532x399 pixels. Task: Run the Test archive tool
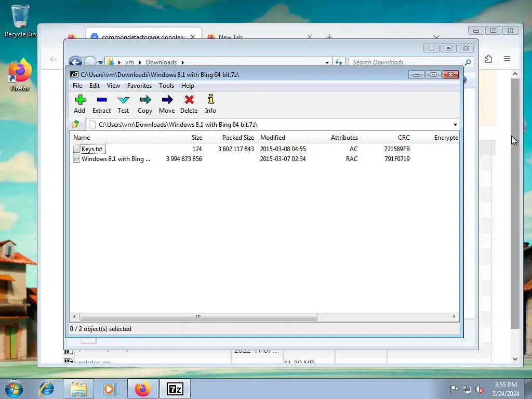(123, 104)
